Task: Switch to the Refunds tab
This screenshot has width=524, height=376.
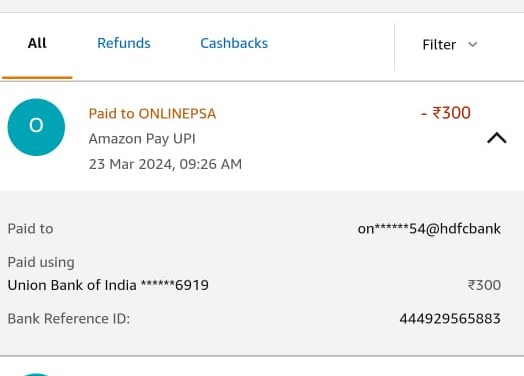Action: point(124,43)
